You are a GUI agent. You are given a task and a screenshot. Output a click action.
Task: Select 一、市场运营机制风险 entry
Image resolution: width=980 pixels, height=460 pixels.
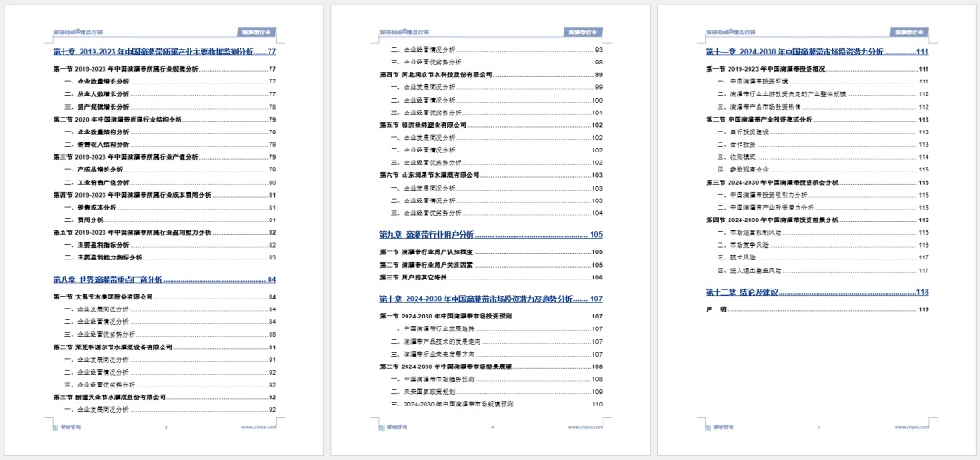pyautogui.click(x=823, y=232)
